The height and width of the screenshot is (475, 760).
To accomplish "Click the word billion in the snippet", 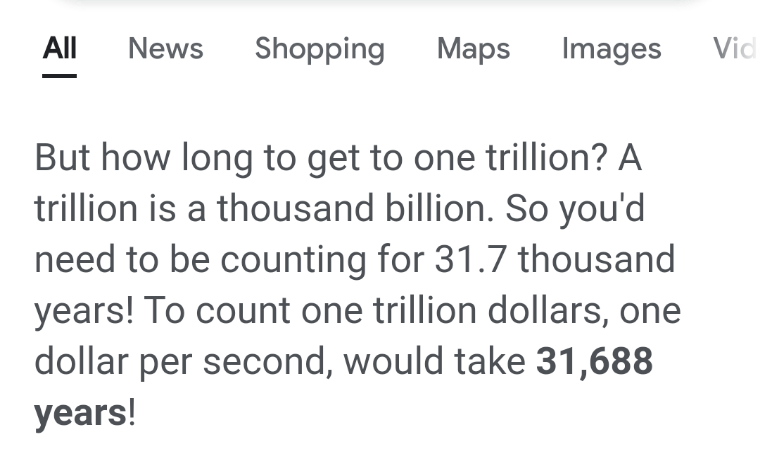I will tap(436, 208).
